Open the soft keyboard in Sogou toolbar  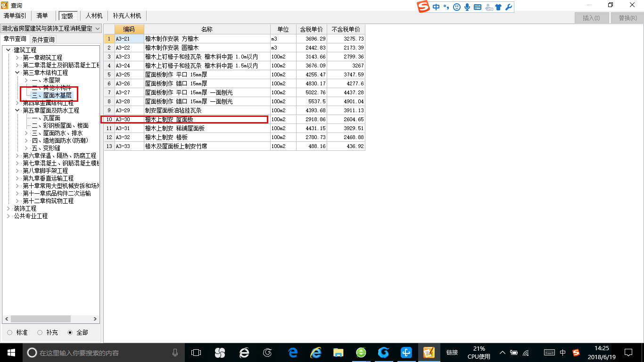coord(478,7)
